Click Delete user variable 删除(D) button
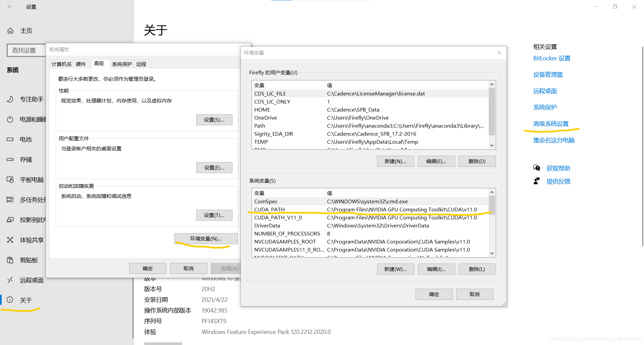The width and height of the screenshot is (644, 345). coord(477,161)
